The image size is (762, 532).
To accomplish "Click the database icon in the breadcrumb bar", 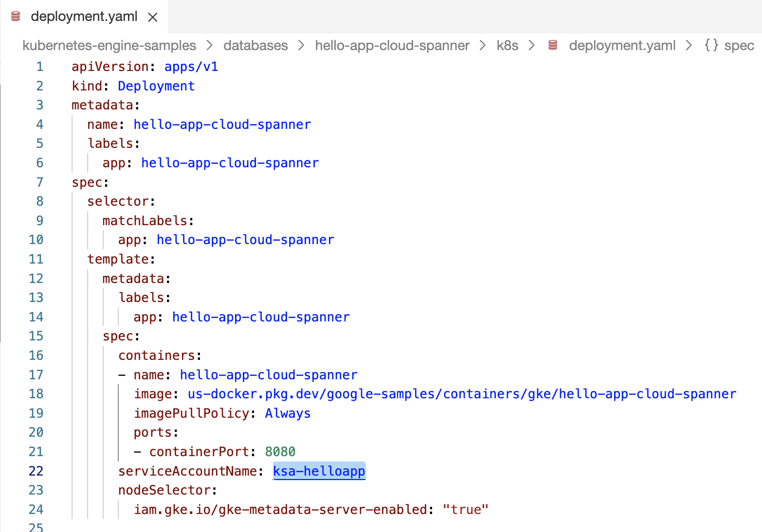I will click(x=552, y=45).
